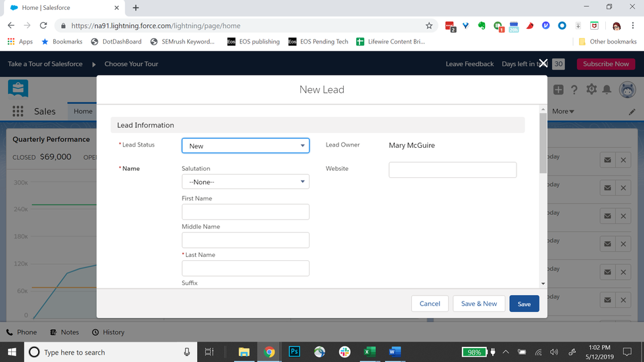Open History in the utility bar
Image resolution: width=644 pixels, height=362 pixels.
pyautogui.click(x=108, y=332)
